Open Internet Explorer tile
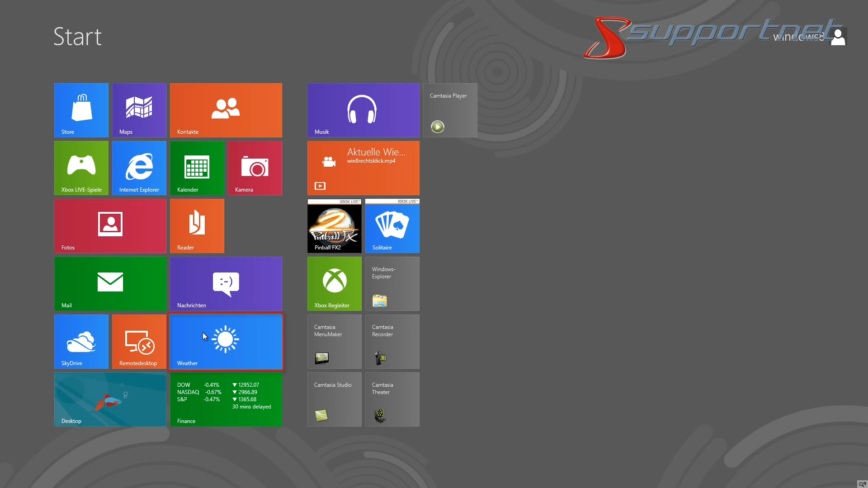Viewport: 868px width, 488px height. tap(139, 168)
